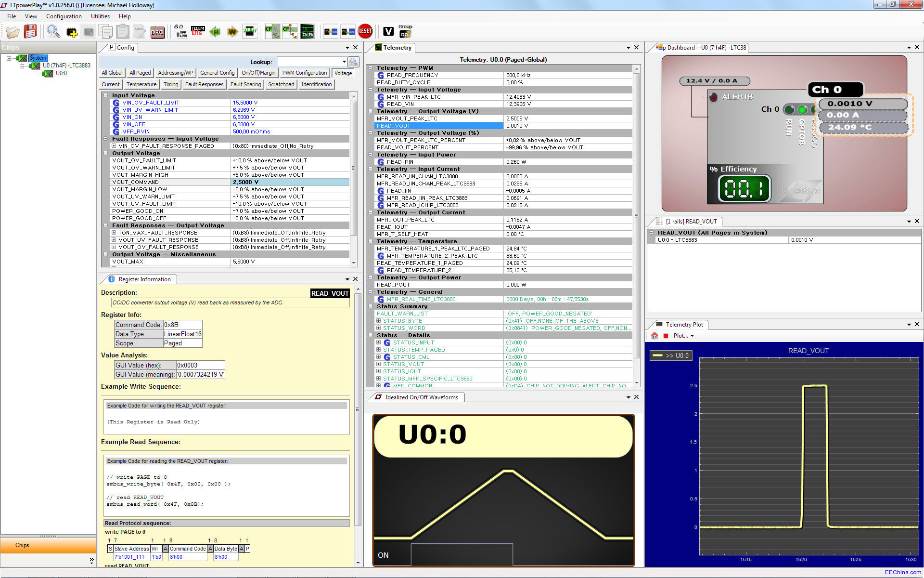924x578 pixels.
Task: Select U0:0 node in Chips tree
Action: click(61, 73)
